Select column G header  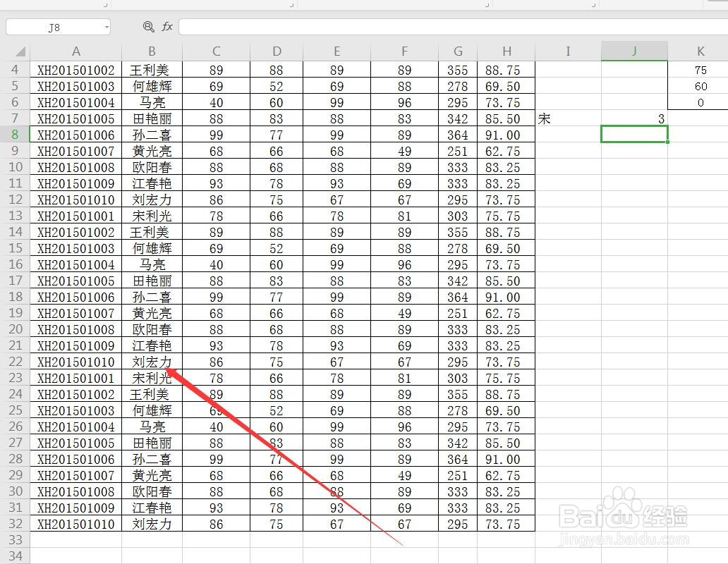(458, 51)
